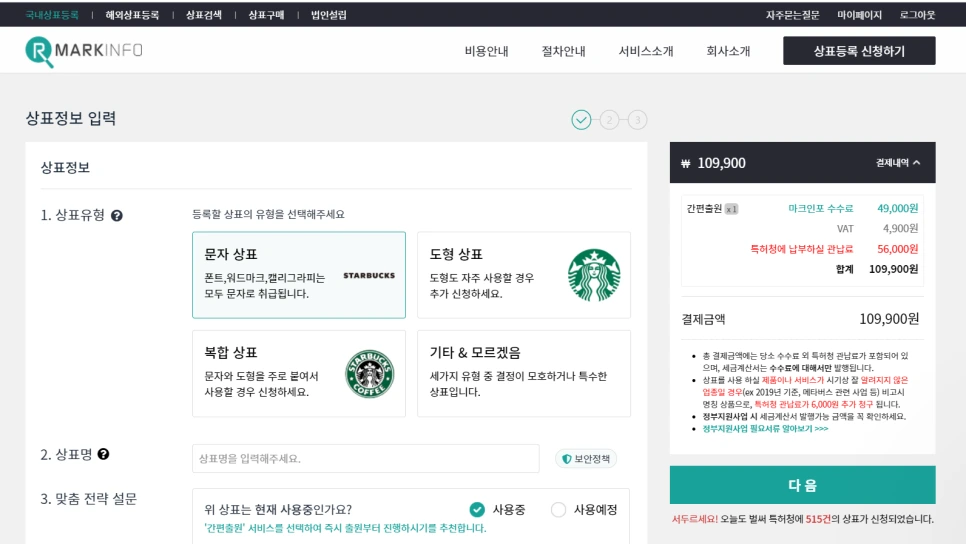The height and width of the screenshot is (544, 966).
Task: Open the 국내상표등록 top menu
Action: pyautogui.click(x=52, y=15)
